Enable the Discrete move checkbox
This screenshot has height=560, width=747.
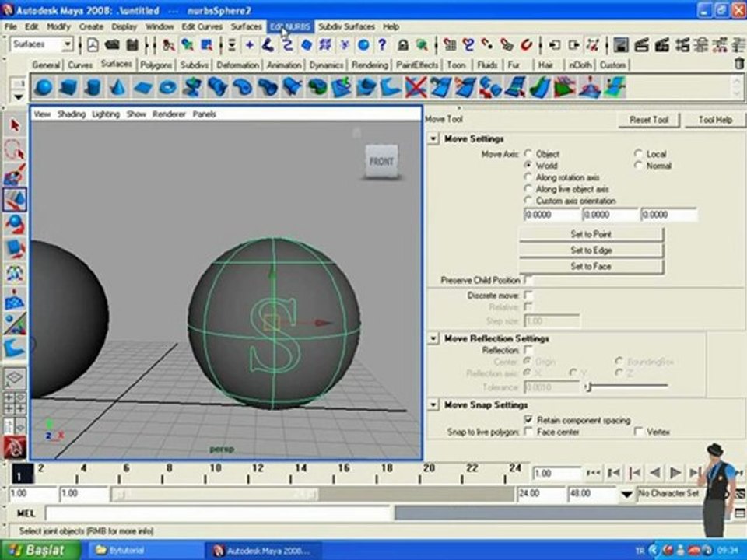528,296
